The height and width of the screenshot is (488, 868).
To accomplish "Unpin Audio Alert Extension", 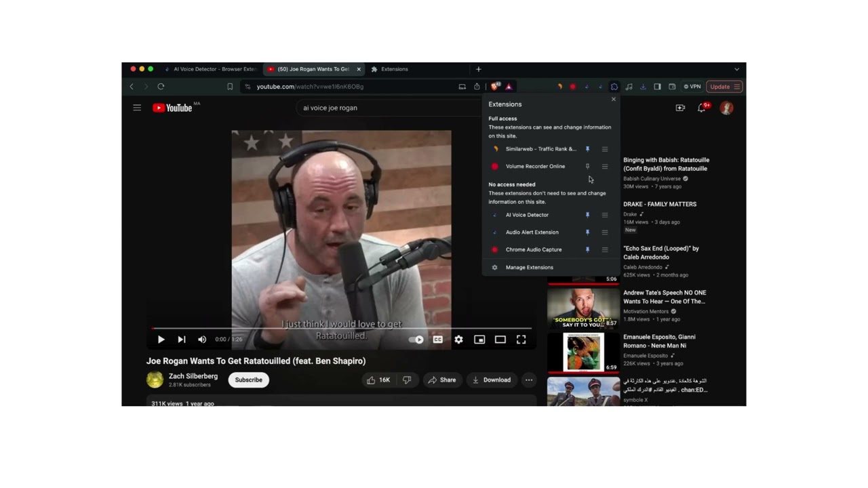I will click(587, 232).
